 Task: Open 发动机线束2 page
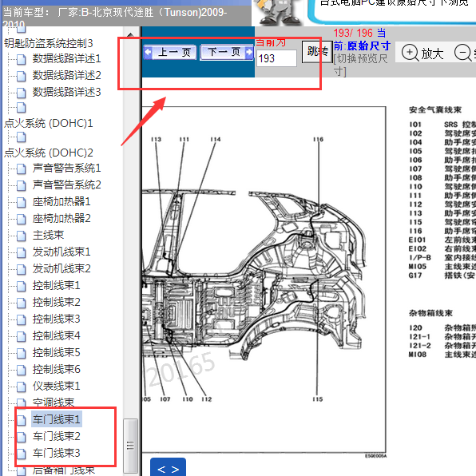(x=61, y=268)
